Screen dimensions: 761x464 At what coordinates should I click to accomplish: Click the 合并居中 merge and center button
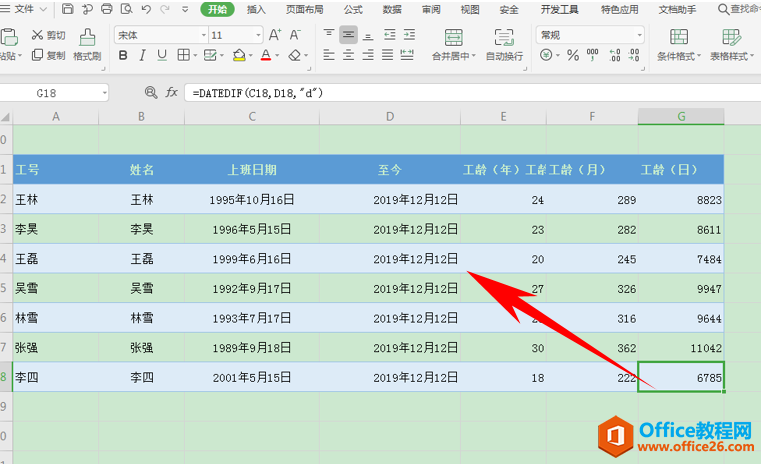(449, 44)
